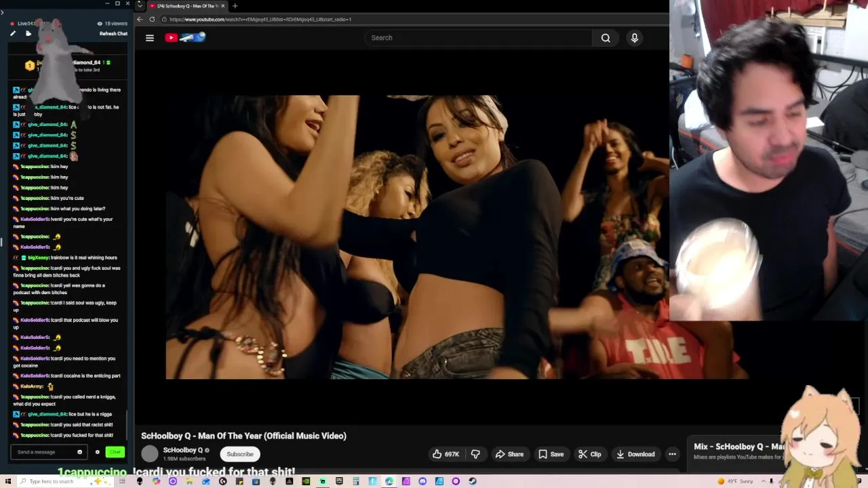Save the video to a playlist

coord(551,454)
